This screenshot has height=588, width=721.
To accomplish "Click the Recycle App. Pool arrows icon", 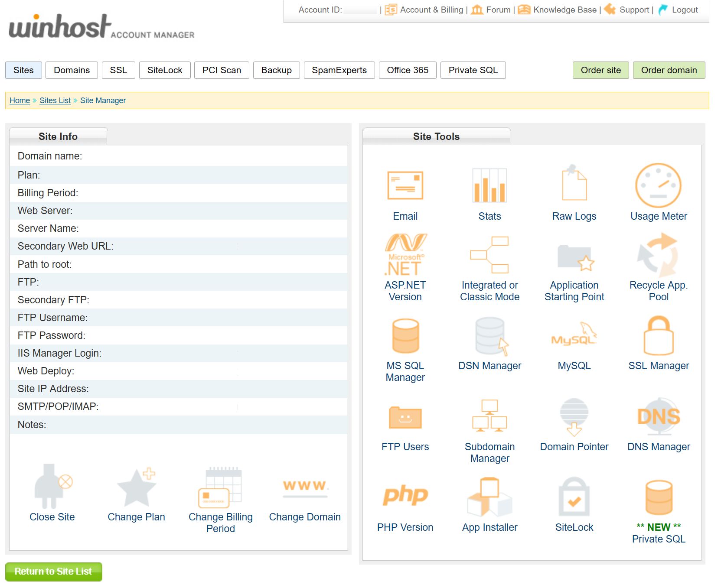I will point(658,255).
